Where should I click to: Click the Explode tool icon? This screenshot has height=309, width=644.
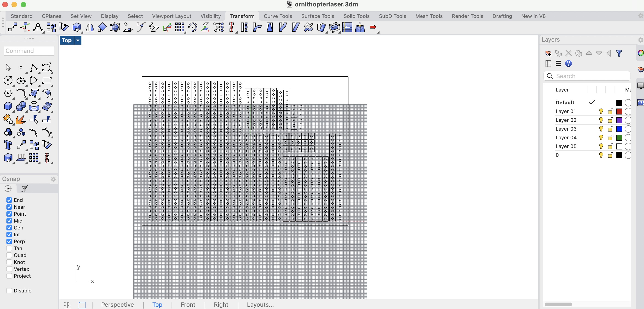21,119
